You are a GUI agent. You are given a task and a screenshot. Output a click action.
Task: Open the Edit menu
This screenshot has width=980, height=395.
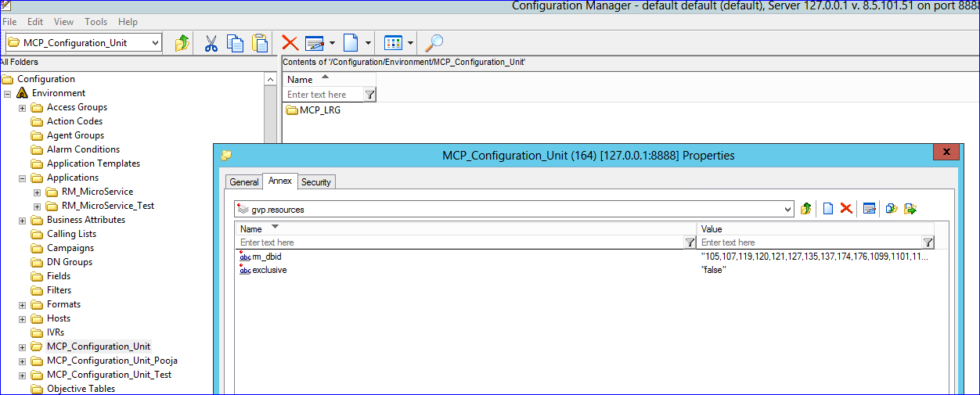[35, 22]
